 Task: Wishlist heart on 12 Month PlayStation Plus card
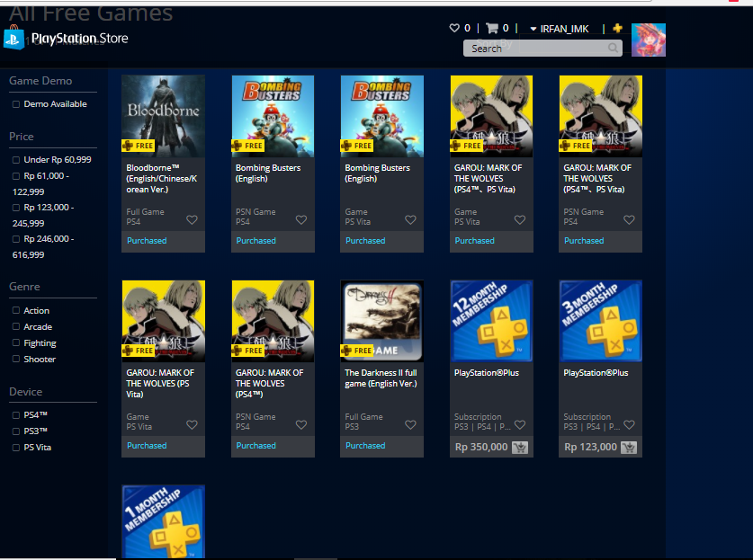tap(520, 424)
